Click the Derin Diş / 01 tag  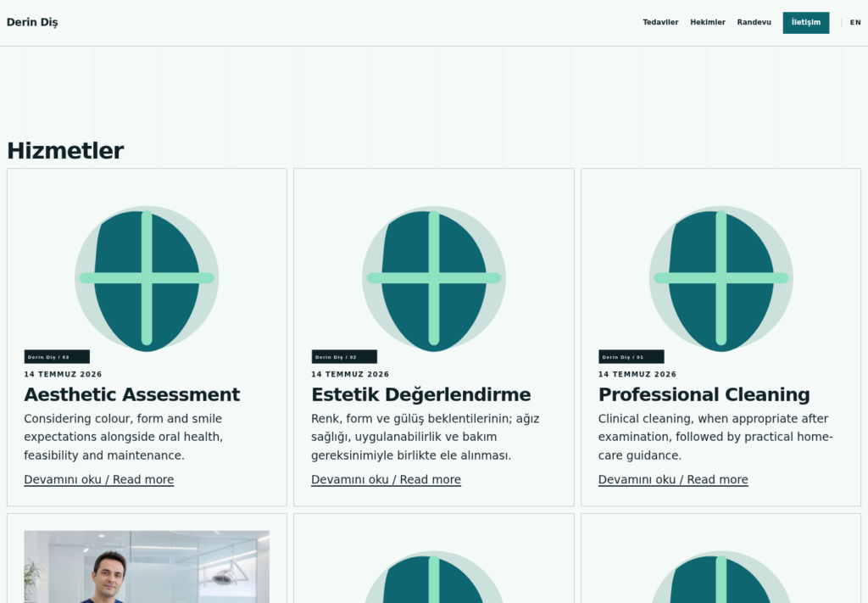[631, 356]
